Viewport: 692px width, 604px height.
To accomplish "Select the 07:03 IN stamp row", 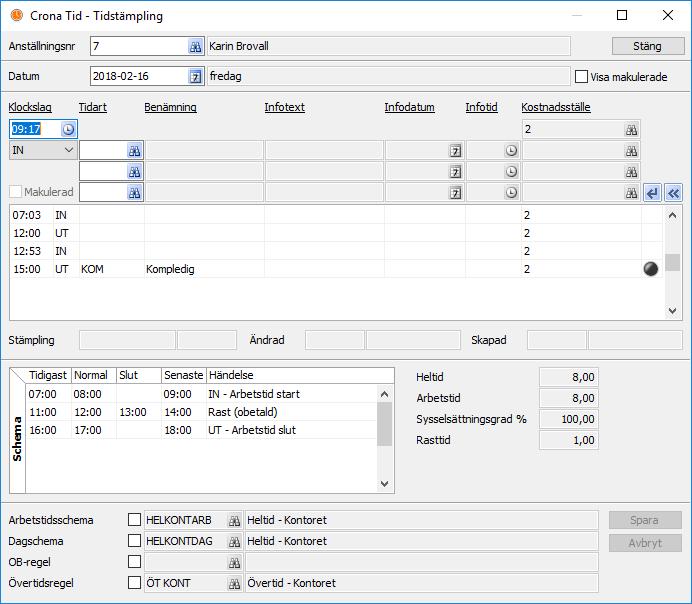I will 335,215.
